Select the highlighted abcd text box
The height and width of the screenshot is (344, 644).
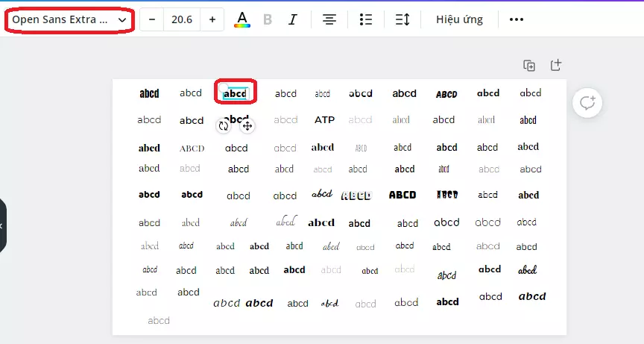235,93
